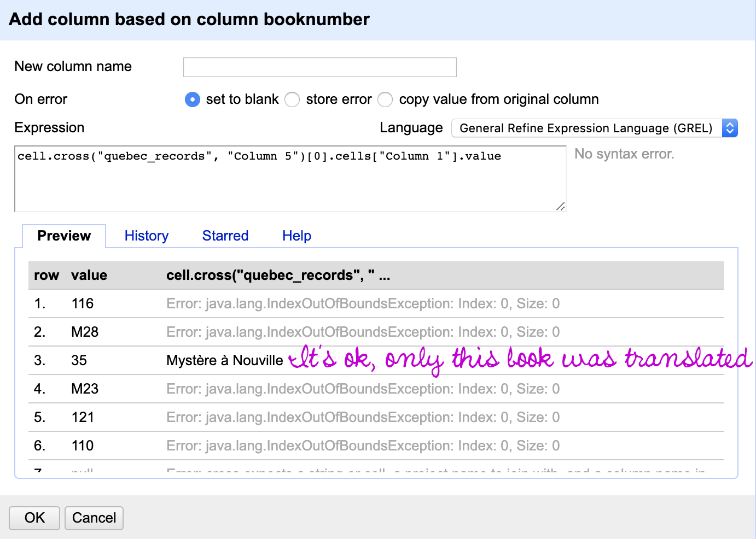Open the Help tab
This screenshot has height=539, width=756.
(296, 236)
